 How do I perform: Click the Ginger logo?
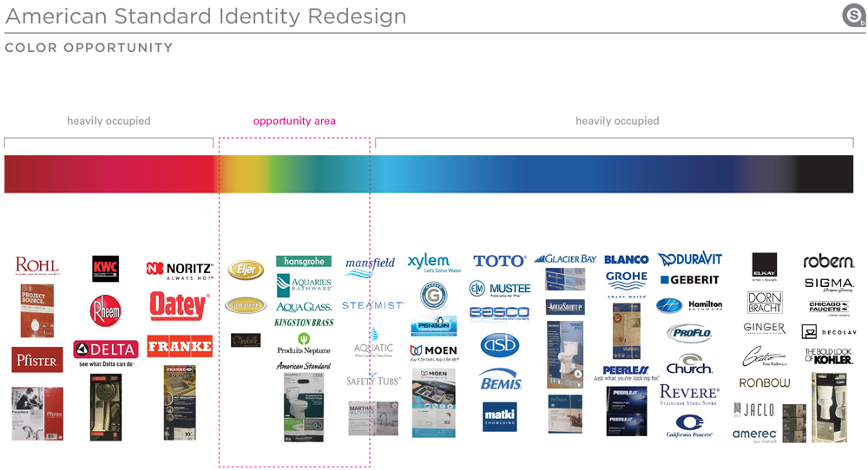coord(765,328)
